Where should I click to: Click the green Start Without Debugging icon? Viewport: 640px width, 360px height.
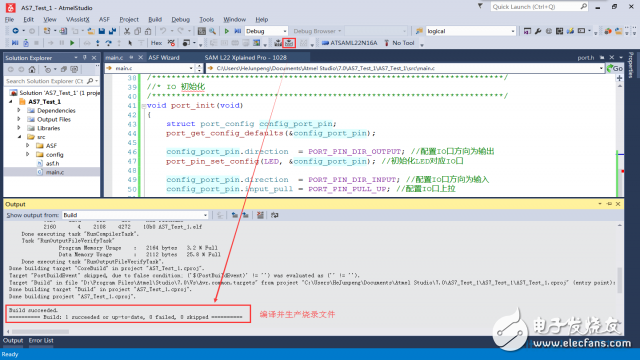(227, 31)
